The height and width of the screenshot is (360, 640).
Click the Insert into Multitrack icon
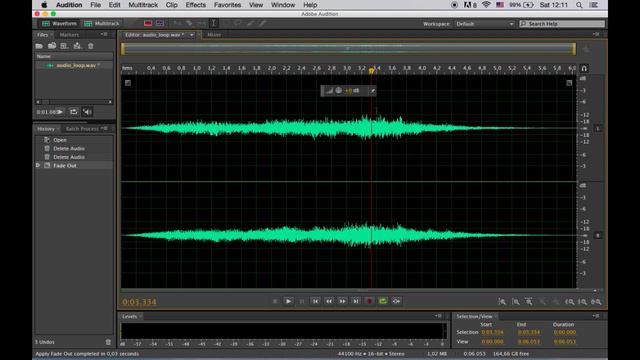click(77, 46)
